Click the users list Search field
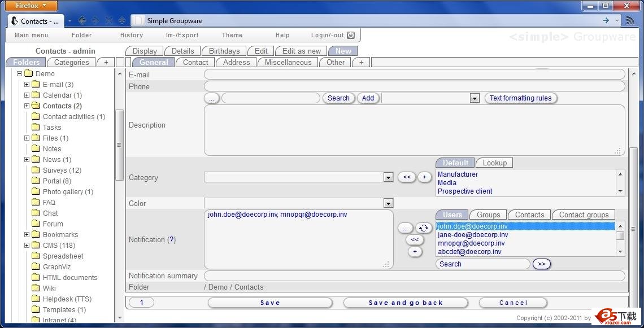 click(482, 264)
